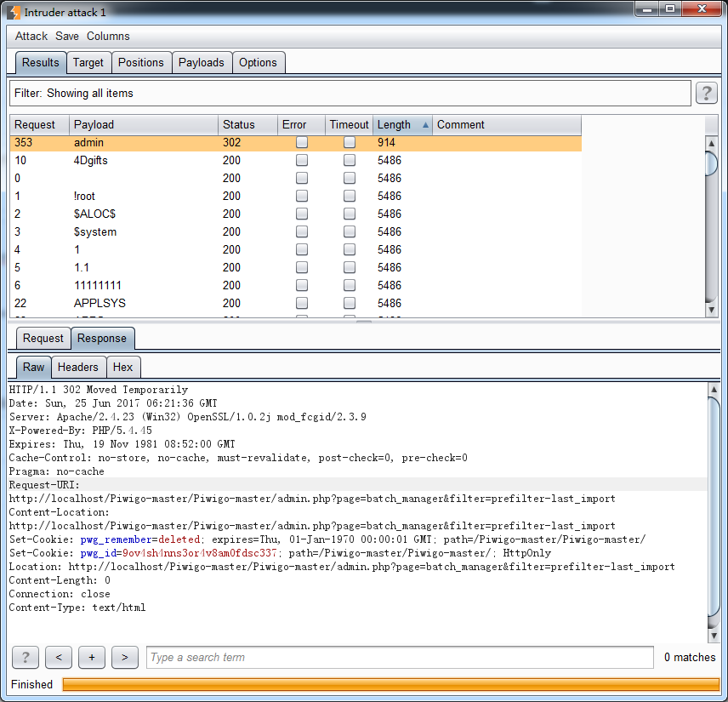The height and width of the screenshot is (702, 728).
Task: Open the Attack menu
Action: coord(31,37)
